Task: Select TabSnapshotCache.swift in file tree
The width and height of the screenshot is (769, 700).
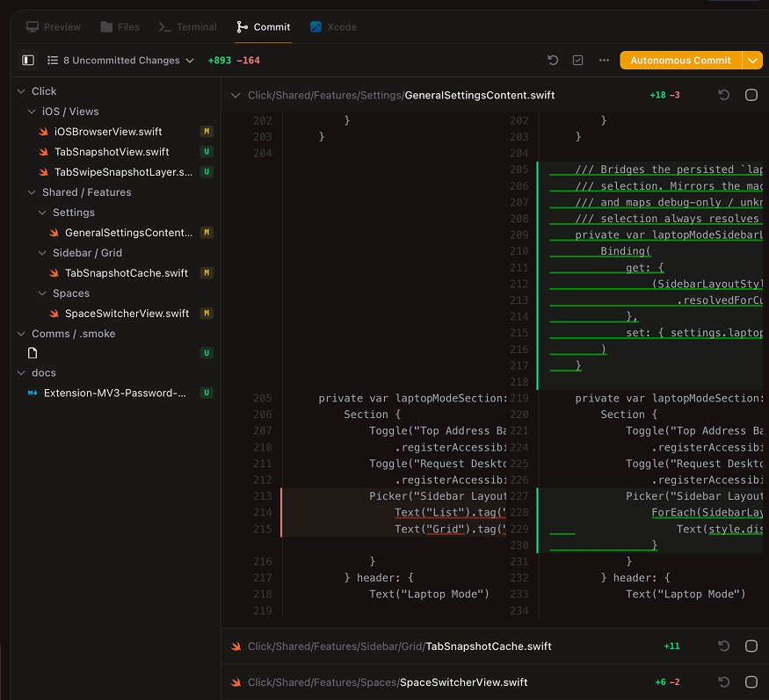Action: click(126, 272)
